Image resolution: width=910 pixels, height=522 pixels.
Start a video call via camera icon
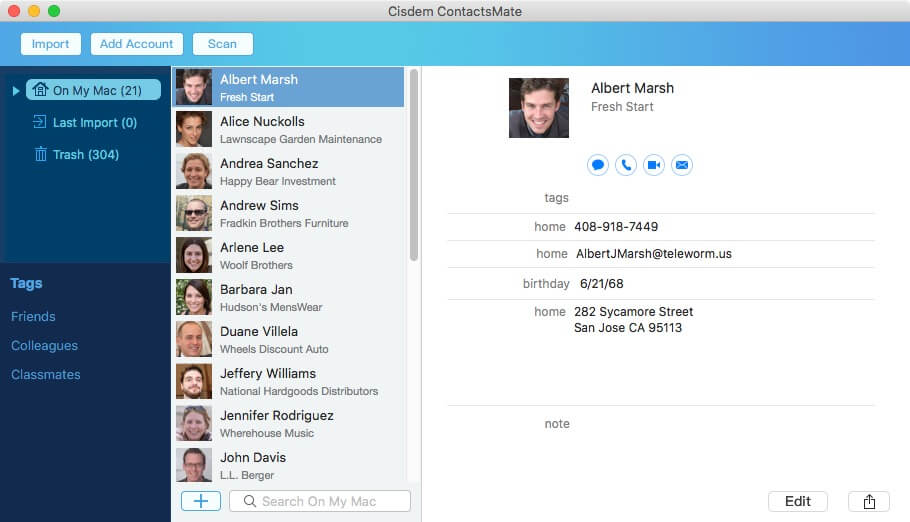coord(654,165)
